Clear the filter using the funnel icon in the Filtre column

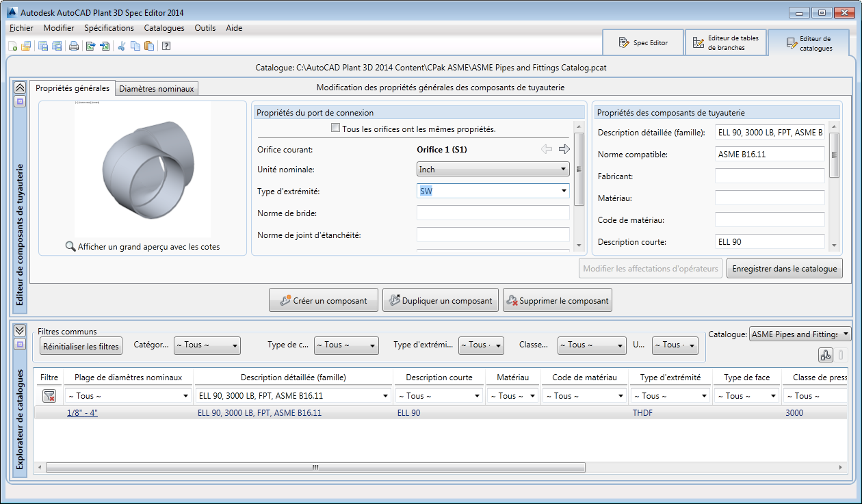point(49,396)
